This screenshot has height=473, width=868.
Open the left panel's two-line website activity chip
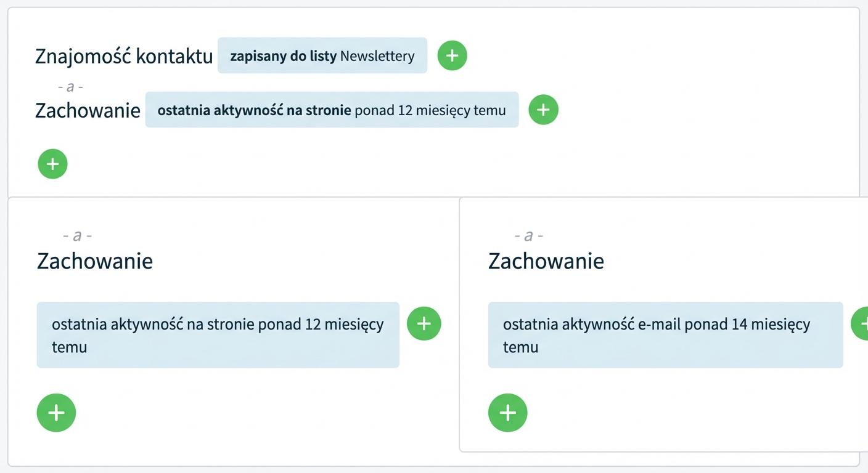tap(218, 335)
